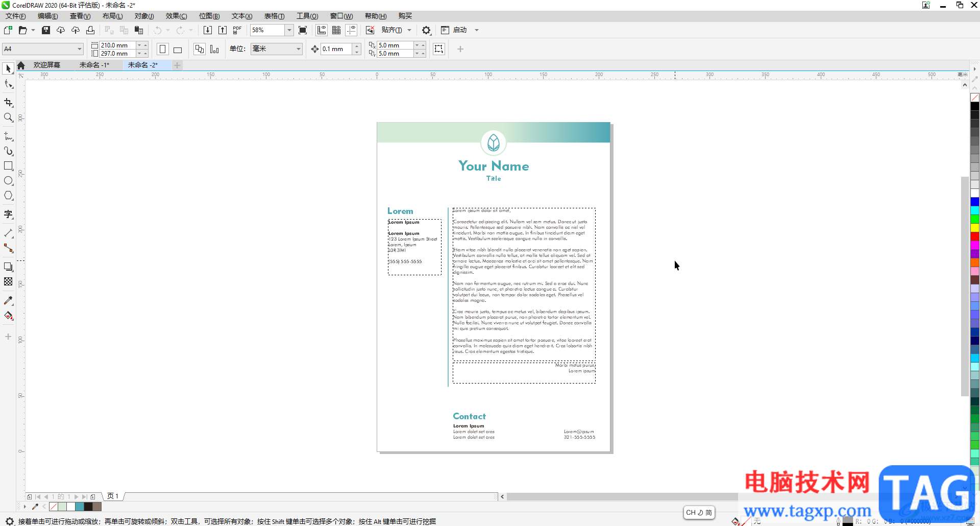Switch to the 未命名 -1 document tab
This screenshot has height=526, width=980.
[94, 65]
